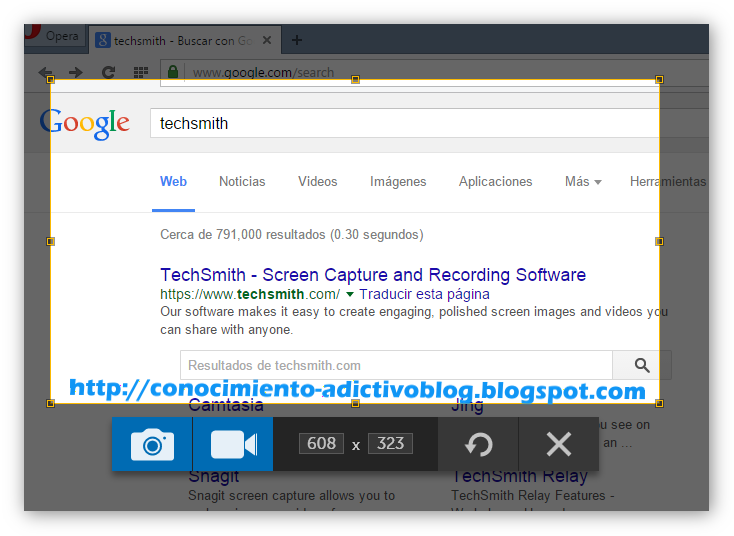Open the Camtasia sitelink

pos(226,405)
